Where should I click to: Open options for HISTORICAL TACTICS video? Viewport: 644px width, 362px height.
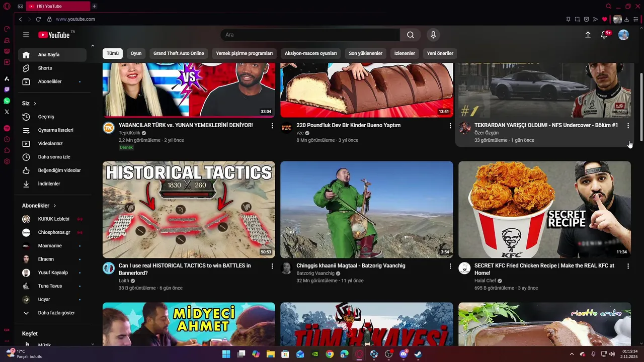point(272,266)
